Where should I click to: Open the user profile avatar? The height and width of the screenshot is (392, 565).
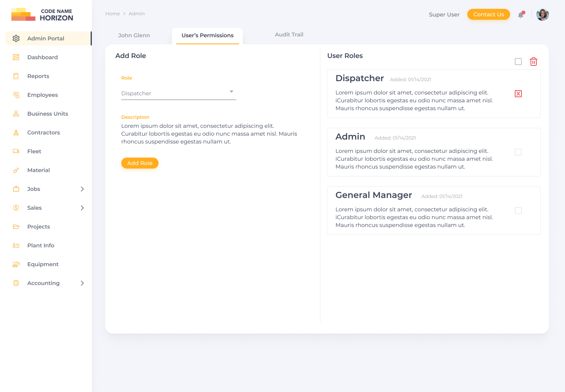(x=542, y=15)
